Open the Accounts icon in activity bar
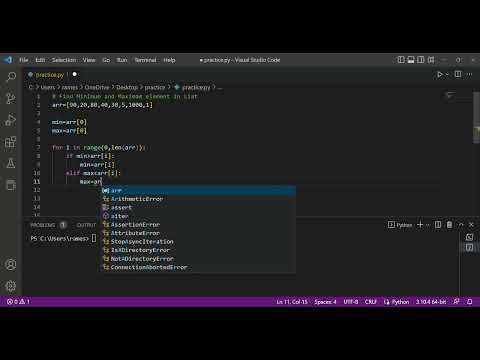 pos(11,264)
